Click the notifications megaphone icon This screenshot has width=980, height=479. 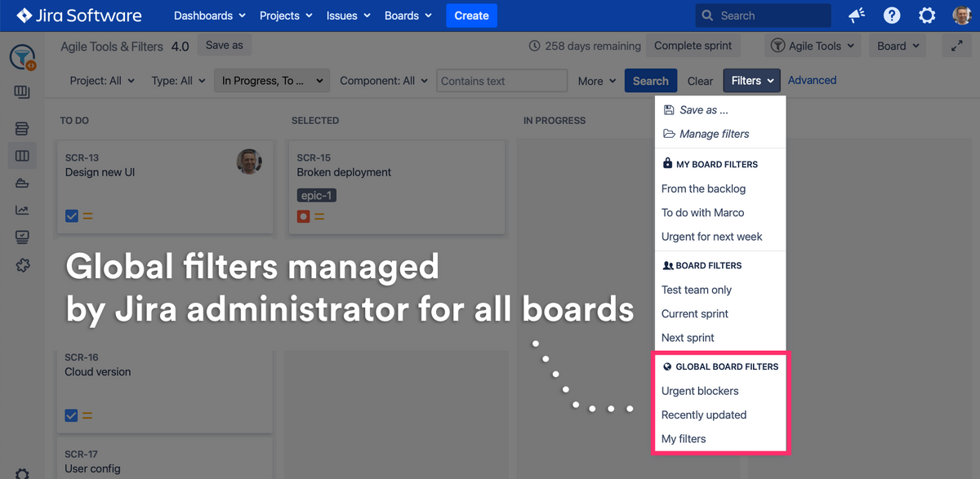857,16
